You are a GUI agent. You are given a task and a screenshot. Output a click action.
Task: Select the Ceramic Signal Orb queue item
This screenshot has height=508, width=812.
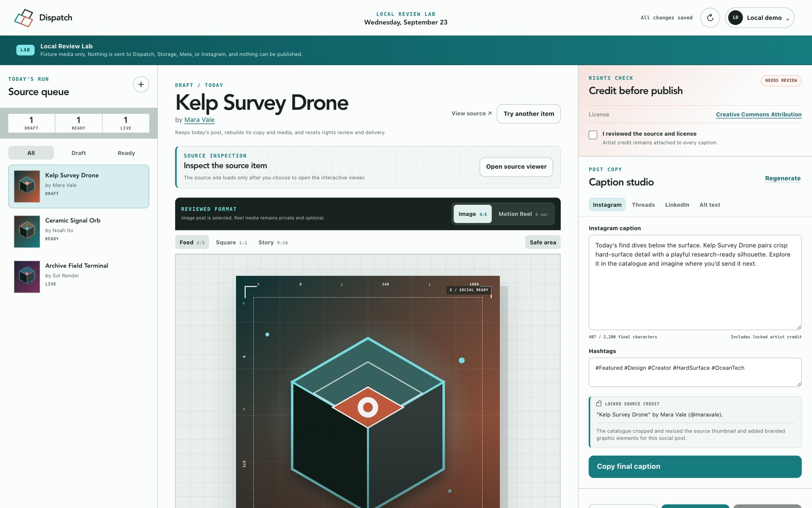[x=78, y=231]
